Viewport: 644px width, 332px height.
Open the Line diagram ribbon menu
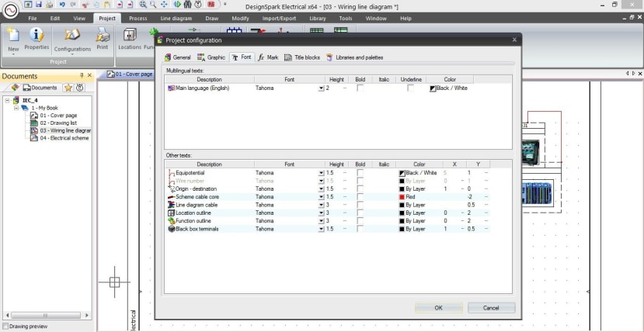click(176, 19)
